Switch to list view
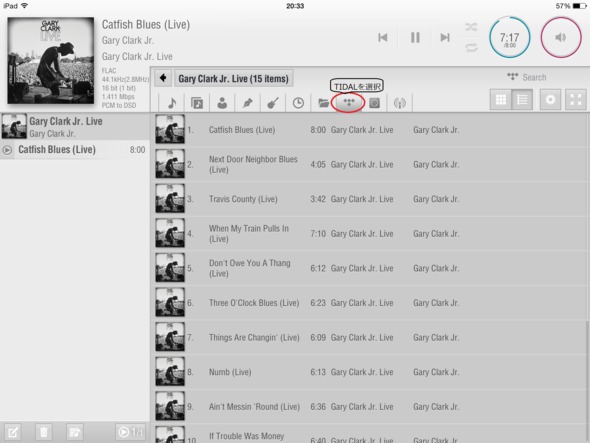This screenshot has height=443, width=590. pyautogui.click(x=522, y=99)
